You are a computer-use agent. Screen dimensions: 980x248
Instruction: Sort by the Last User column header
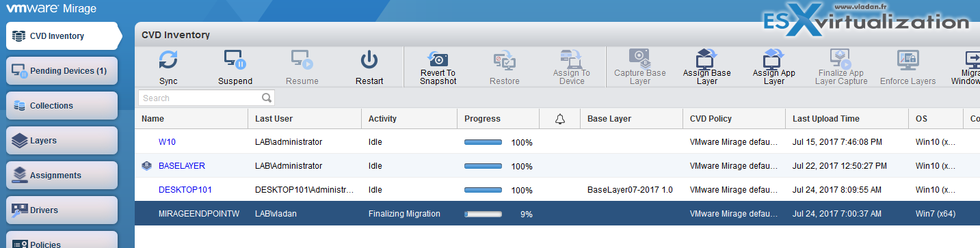pos(304,119)
